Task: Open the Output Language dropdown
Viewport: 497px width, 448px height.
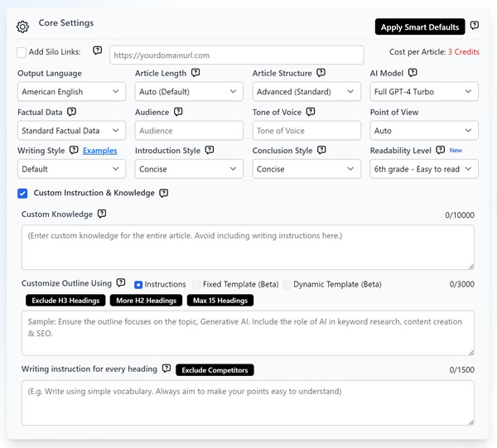Action: click(71, 92)
